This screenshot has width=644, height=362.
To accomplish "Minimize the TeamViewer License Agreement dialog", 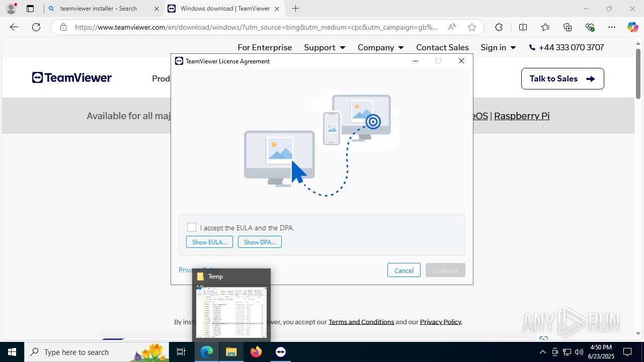I will point(416,61).
